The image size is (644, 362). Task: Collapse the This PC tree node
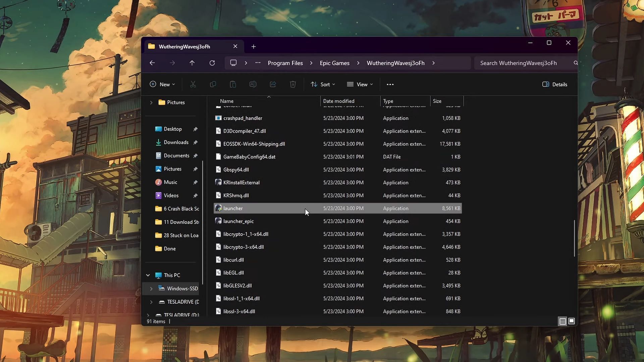point(148,275)
